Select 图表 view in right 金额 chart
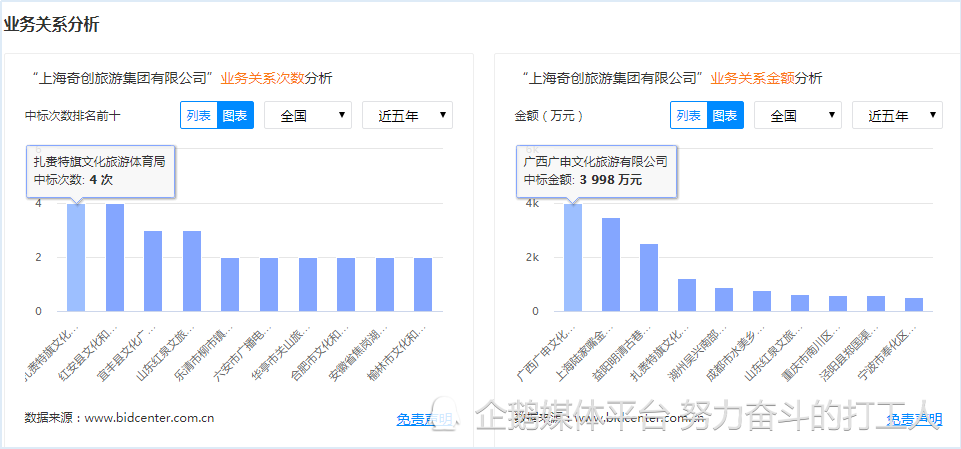961x449 pixels. (x=725, y=115)
